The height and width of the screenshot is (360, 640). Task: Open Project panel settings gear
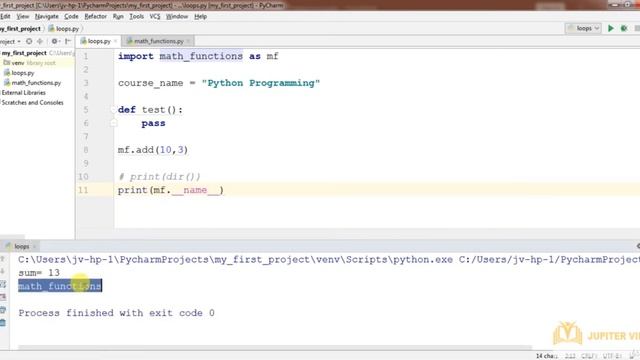point(55,41)
